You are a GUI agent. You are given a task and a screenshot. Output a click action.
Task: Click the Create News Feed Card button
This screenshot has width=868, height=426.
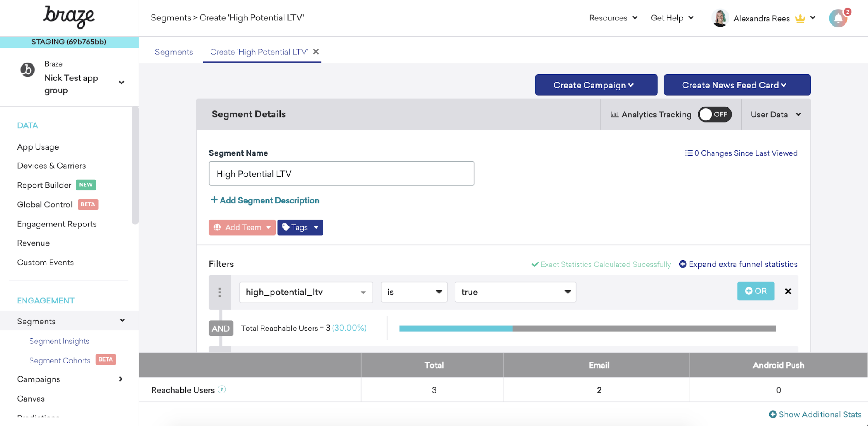(x=737, y=85)
